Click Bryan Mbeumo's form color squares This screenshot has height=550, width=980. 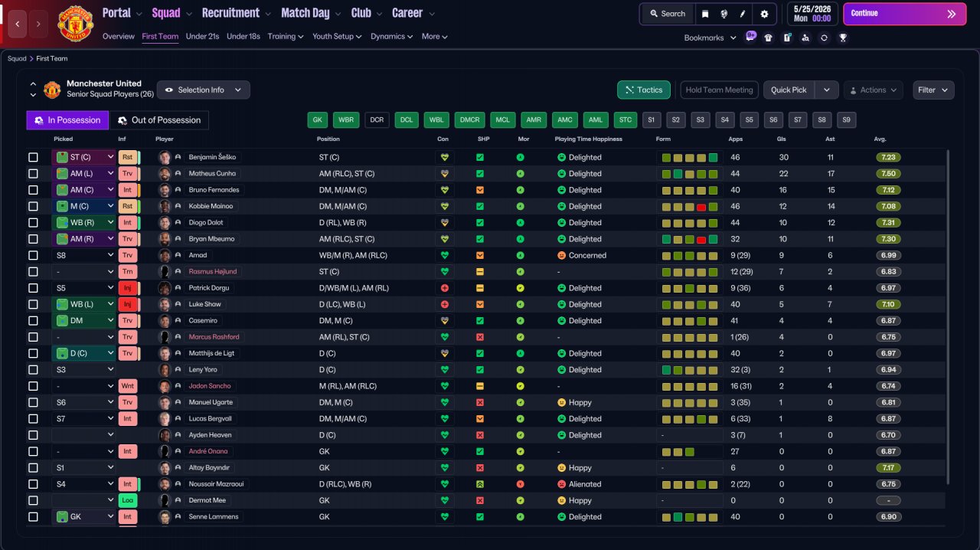tap(690, 239)
